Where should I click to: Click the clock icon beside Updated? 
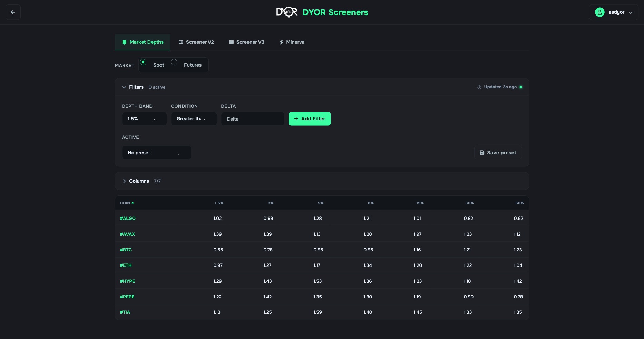coord(479,87)
